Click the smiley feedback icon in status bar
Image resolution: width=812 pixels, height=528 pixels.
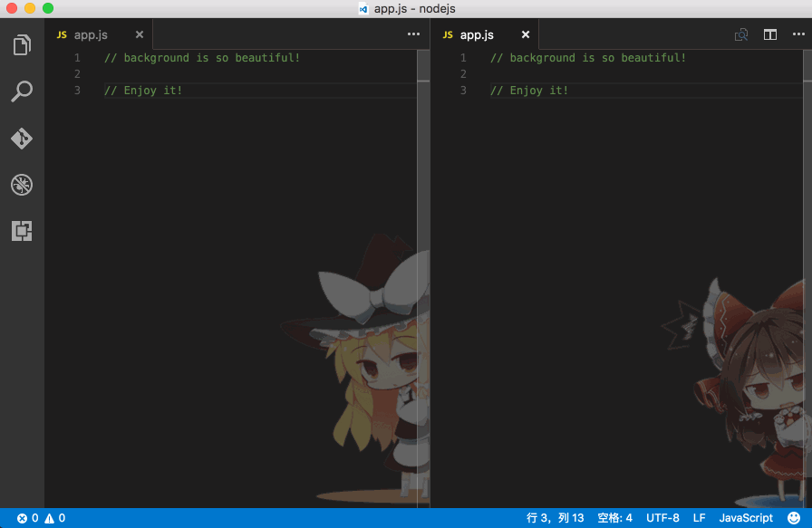796,517
